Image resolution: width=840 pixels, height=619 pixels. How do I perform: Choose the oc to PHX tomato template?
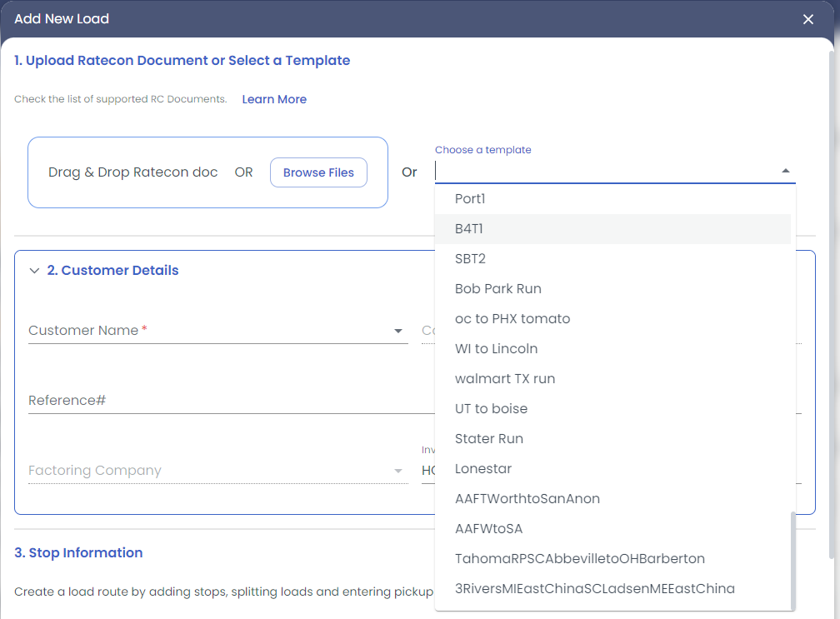[512, 318]
